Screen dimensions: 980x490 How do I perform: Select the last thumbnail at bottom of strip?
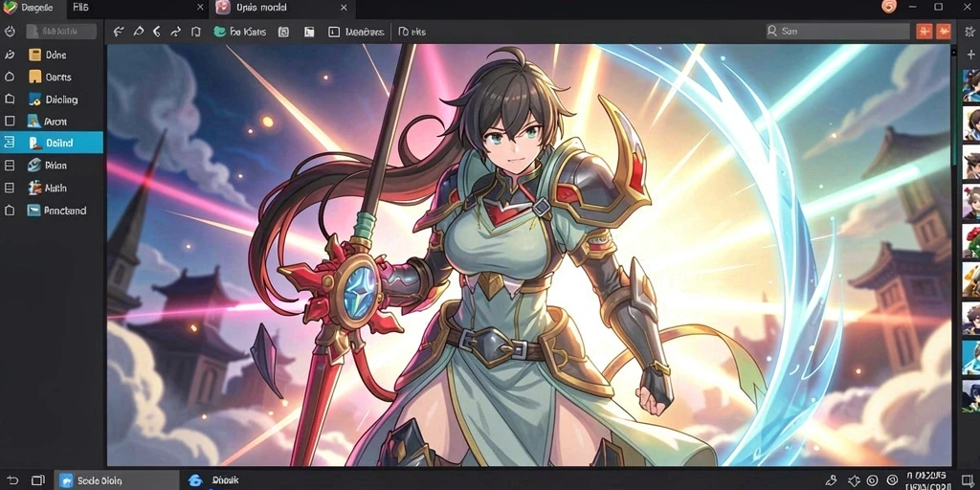(x=971, y=396)
